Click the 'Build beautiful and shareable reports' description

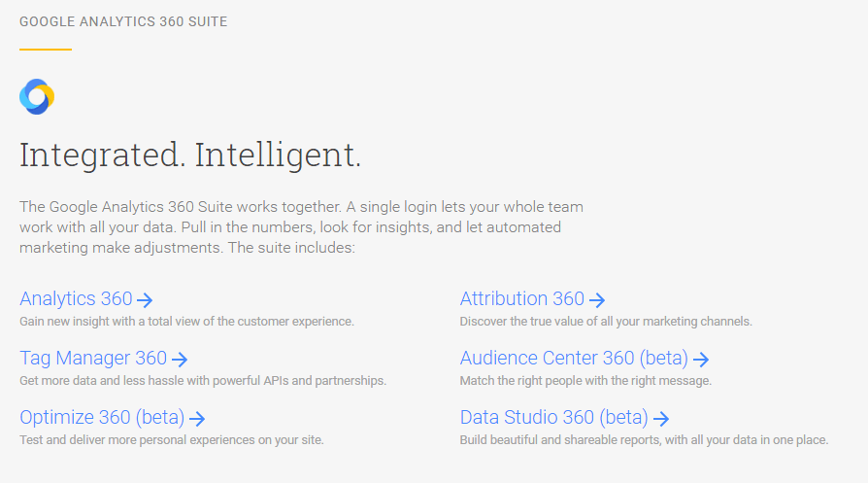[x=645, y=440]
